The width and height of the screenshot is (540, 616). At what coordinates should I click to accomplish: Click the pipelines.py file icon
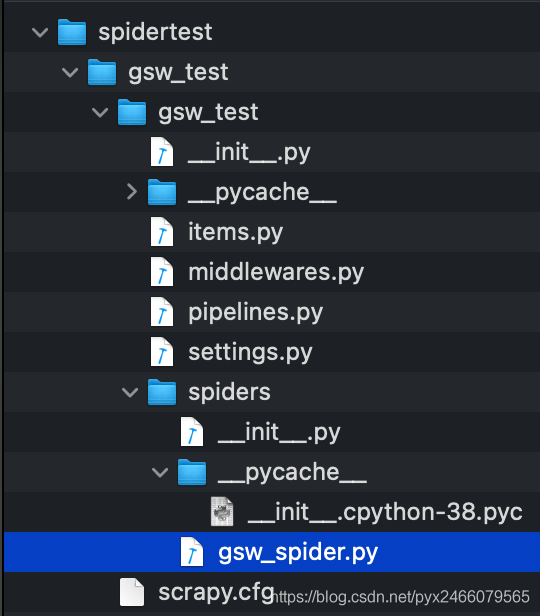tap(162, 312)
